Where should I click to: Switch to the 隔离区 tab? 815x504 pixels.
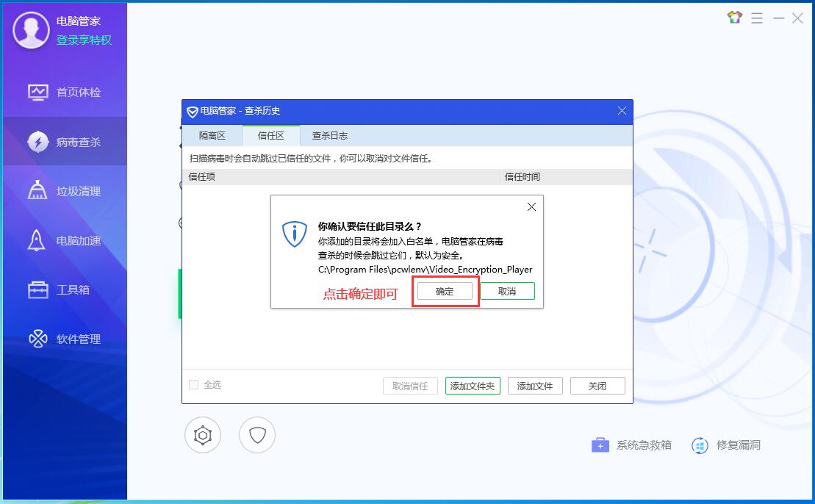[x=212, y=136]
